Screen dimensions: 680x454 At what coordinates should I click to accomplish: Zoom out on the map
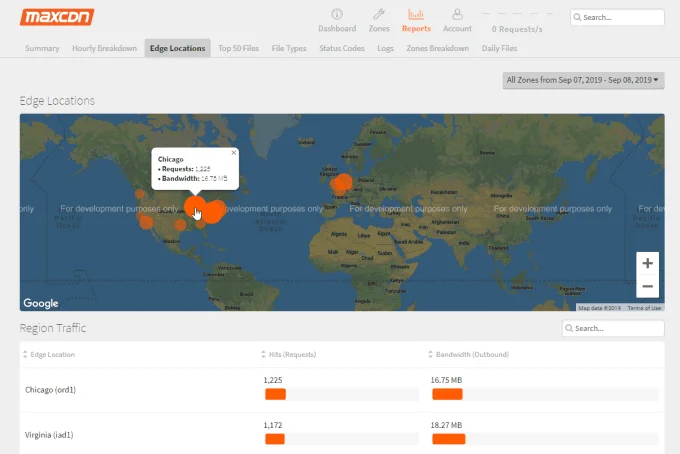(647, 287)
